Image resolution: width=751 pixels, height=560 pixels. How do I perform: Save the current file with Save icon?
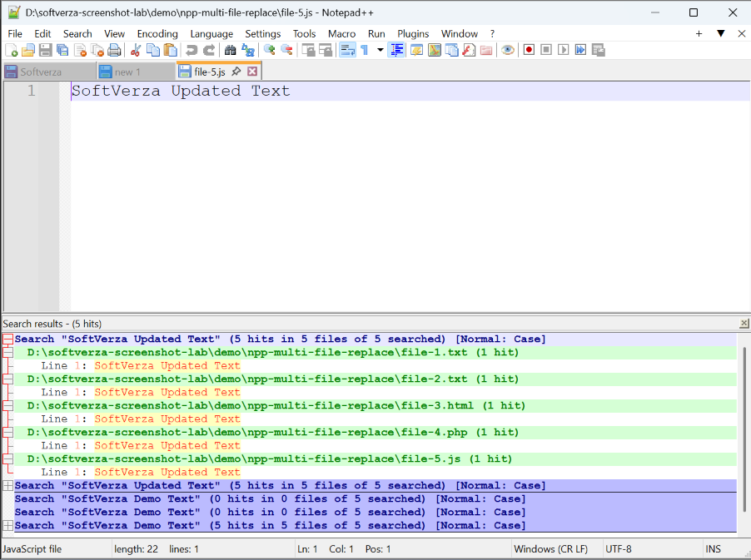(x=46, y=50)
